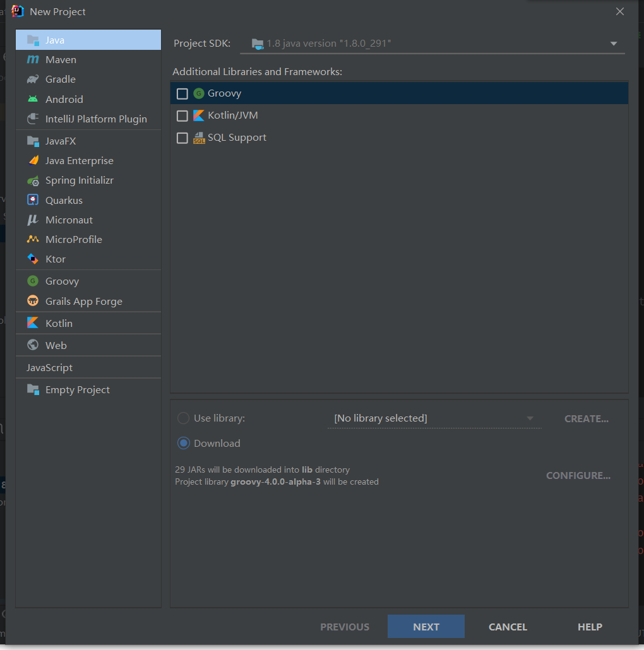644x650 pixels.
Task: Click the Gradle elephant icon
Action: 33,79
